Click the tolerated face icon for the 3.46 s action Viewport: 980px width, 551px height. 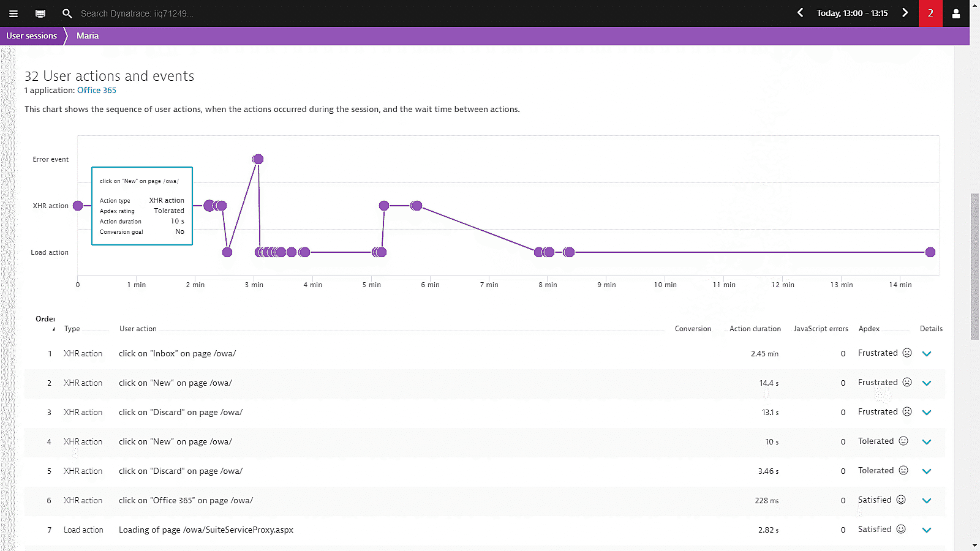(x=903, y=471)
